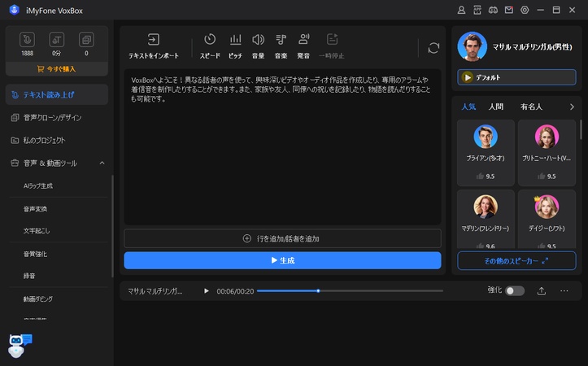Click the sidebar scrollbar
The image size is (588, 366).
[112, 226]
